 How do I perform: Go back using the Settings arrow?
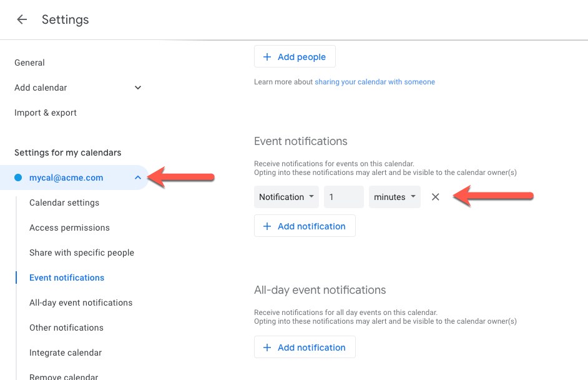(22, 19)
